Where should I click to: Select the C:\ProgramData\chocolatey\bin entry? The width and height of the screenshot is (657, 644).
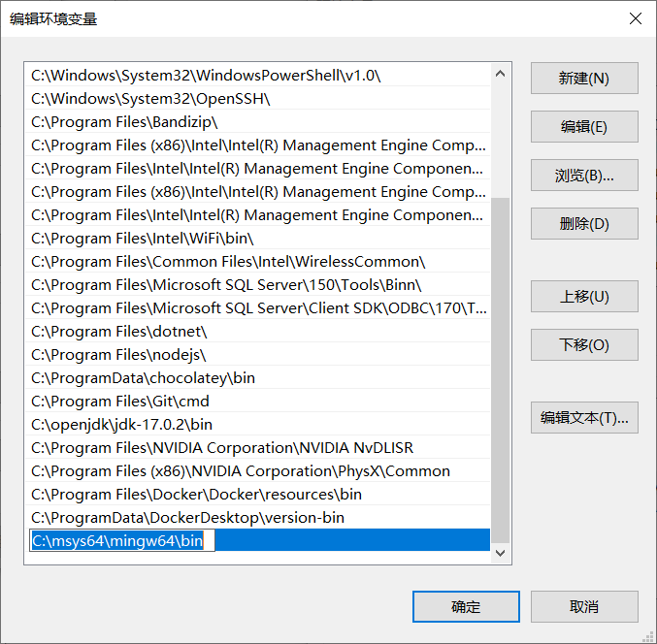257,378
